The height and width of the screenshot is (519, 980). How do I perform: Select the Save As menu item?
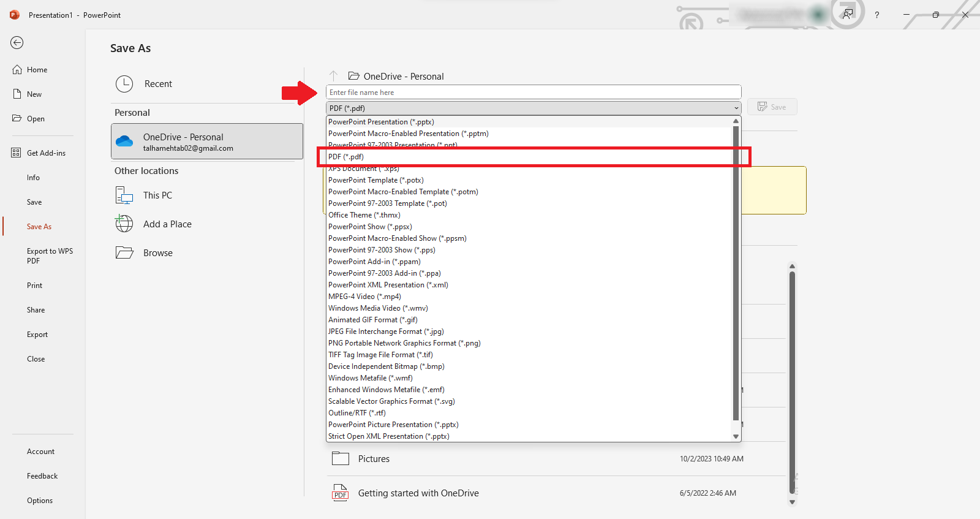39,227
